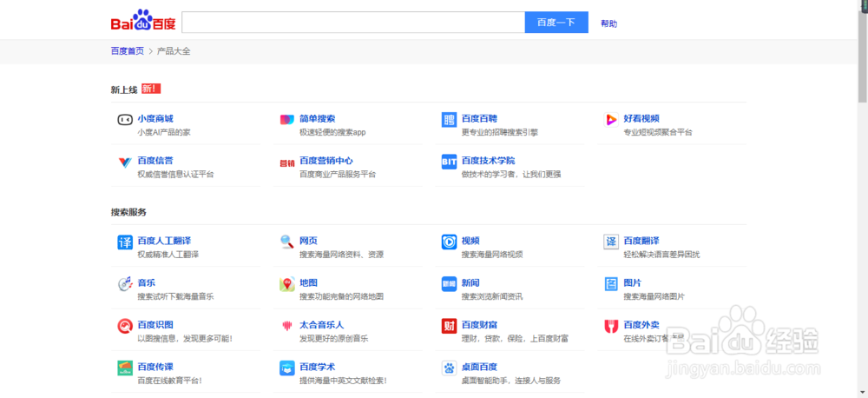Click the 百度外卖 red fork icon

coord(611,326)
